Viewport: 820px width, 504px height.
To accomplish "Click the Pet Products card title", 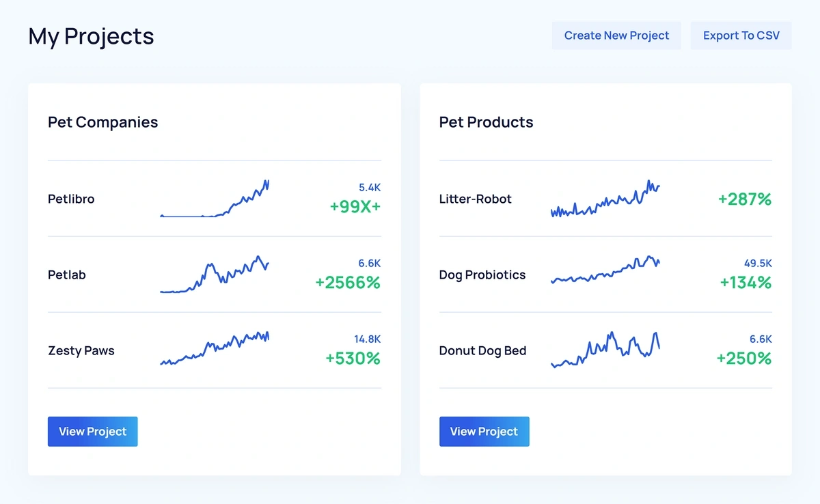I will point(486,122).
